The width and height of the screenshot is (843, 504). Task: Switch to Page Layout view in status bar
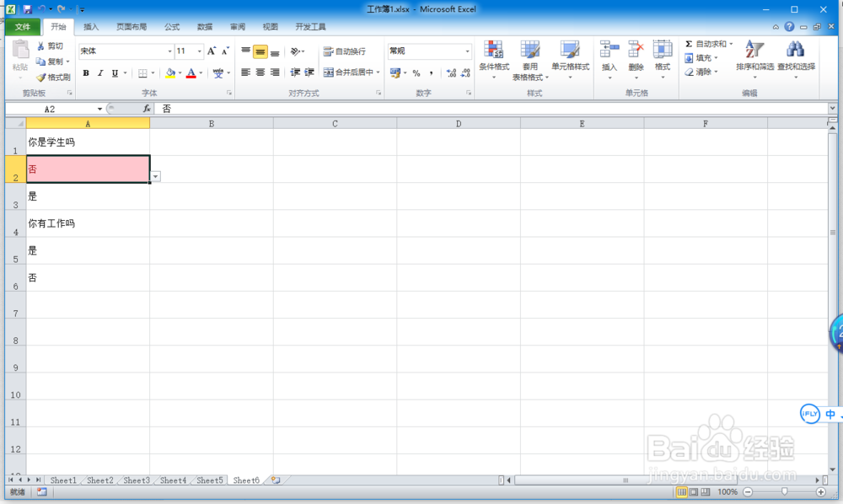[x=694, y=491]
